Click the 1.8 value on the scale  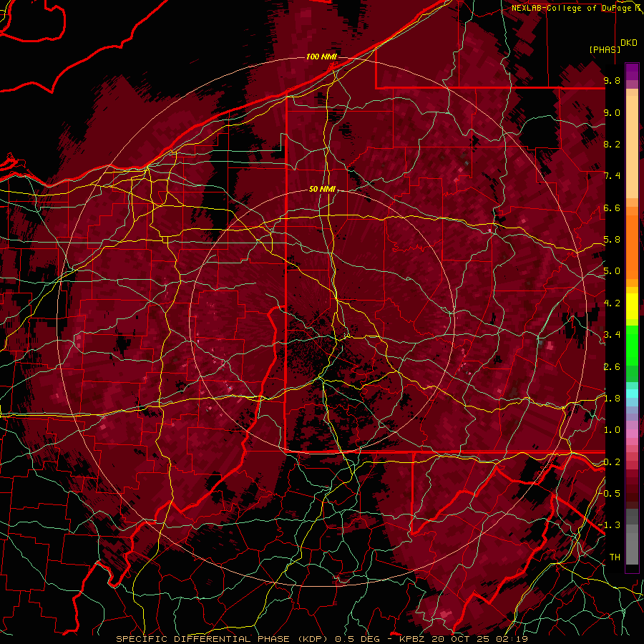[x=612, y=399]
